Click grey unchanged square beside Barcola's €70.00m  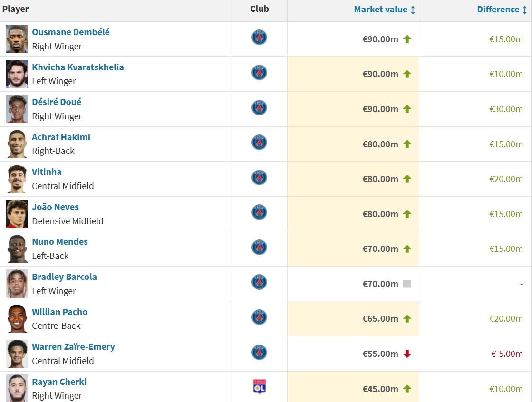407,284
